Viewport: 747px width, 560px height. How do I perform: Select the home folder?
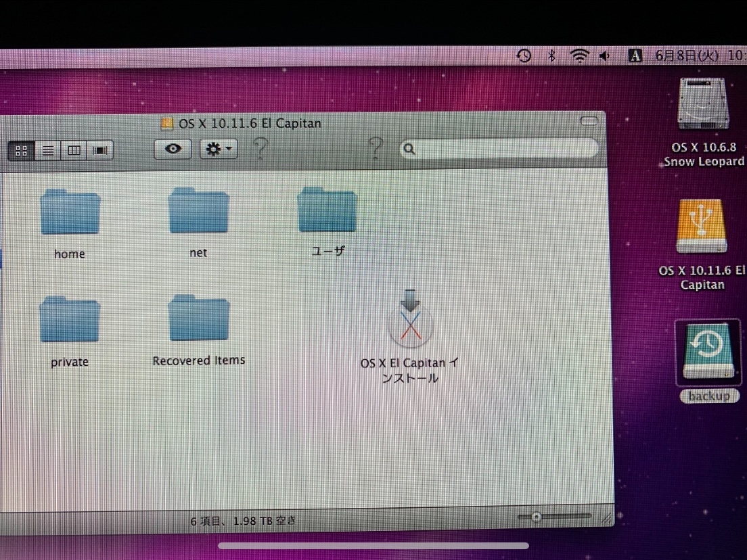(x=70, y=212)
